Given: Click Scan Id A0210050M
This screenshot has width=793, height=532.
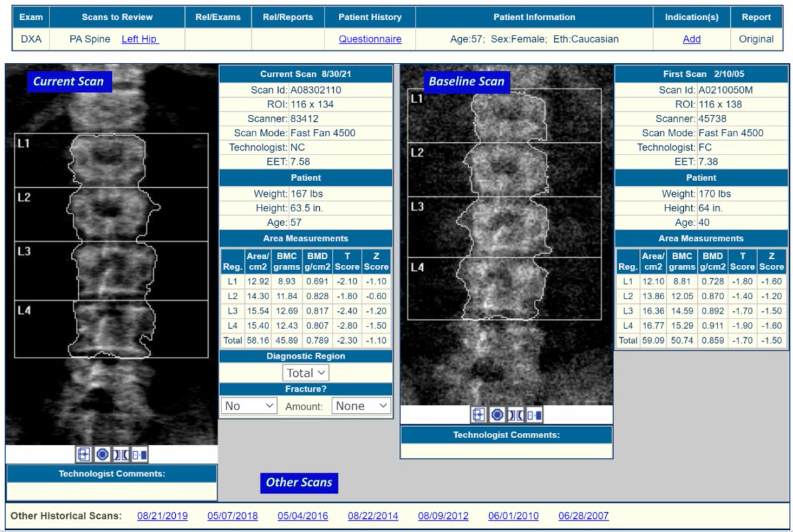Looking at the screenshot, I should [x=726, y=90].
